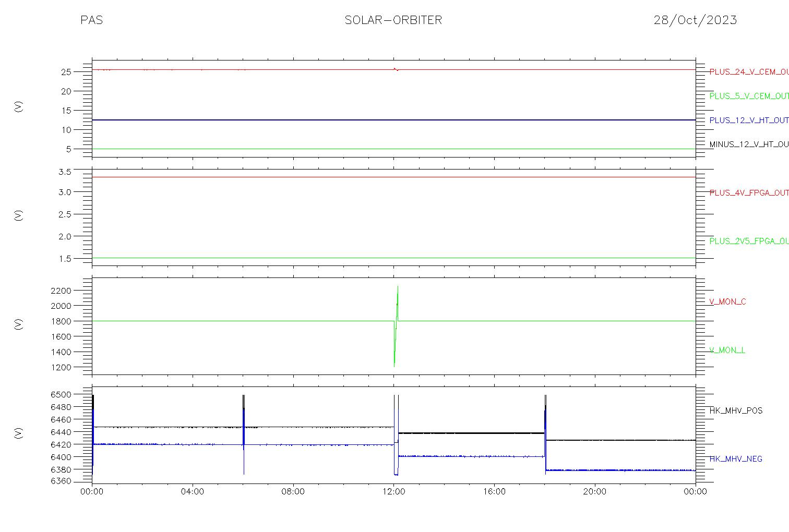Click the SOLAR-ORBITER title text
The height and width of the screenshot is (532, 789).
[x=393, y=20]
